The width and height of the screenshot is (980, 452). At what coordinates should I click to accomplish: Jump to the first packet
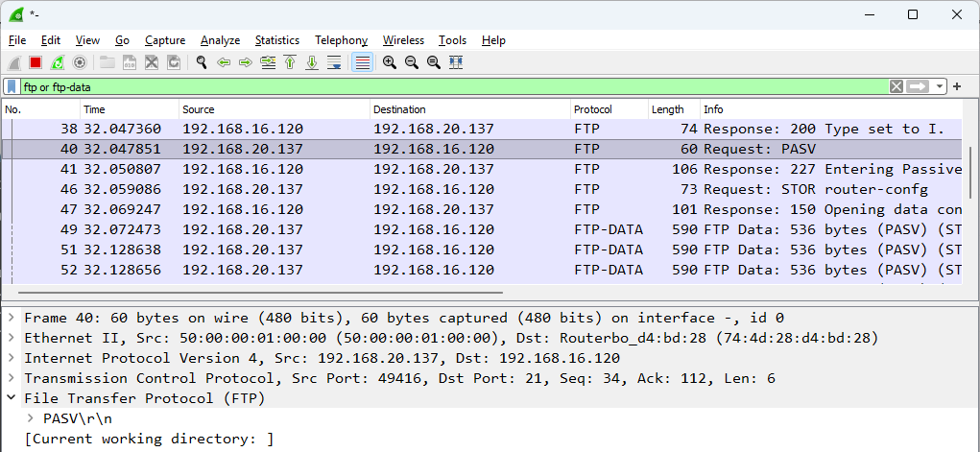point(290,62)
